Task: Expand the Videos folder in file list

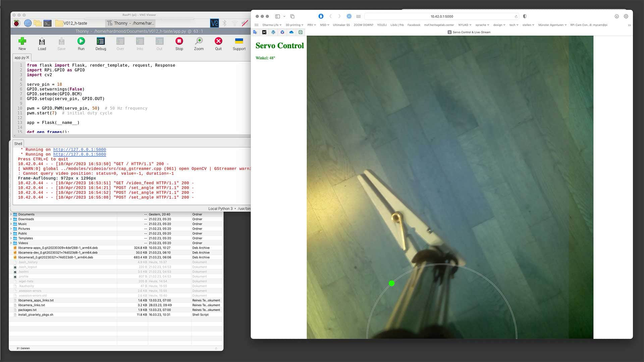Action: pyautogui.click(x=11, y=243)
